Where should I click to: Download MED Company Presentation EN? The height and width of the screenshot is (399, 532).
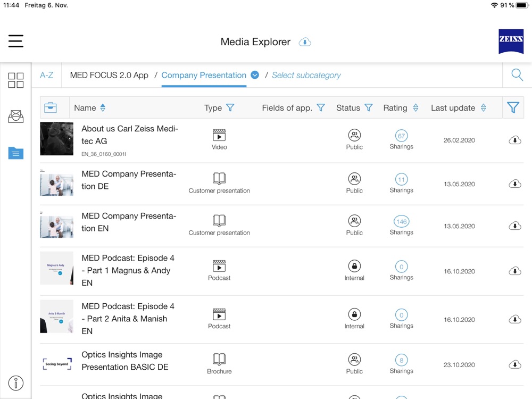click(514, 226)
